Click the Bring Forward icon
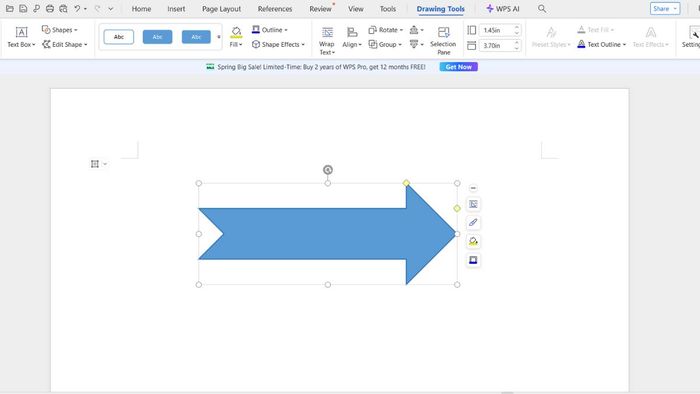Viewport: 700px width, 394px height. pyautogui.click(x=414, y=30)
